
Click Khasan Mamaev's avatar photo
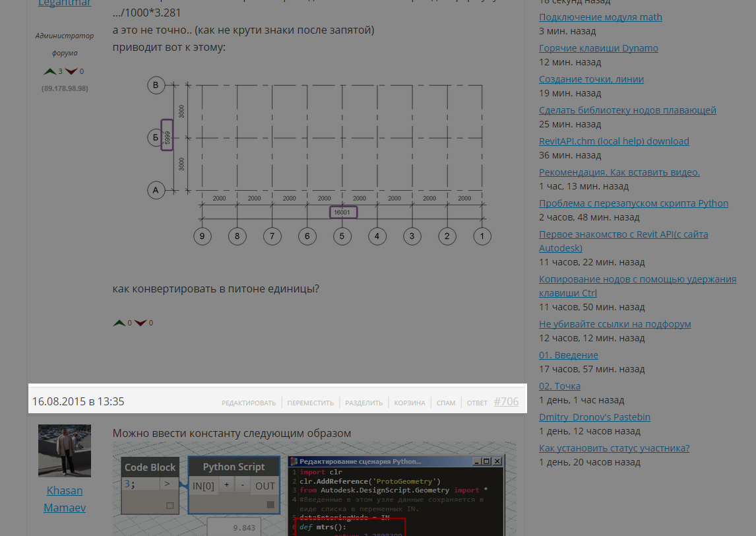[65, 451]
